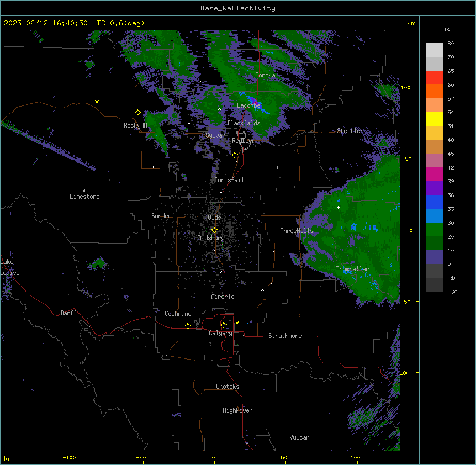This screenshot has height=465, width=476.
Task: Click the km unit label at bottom left
Action: click(x=8, y=458)
